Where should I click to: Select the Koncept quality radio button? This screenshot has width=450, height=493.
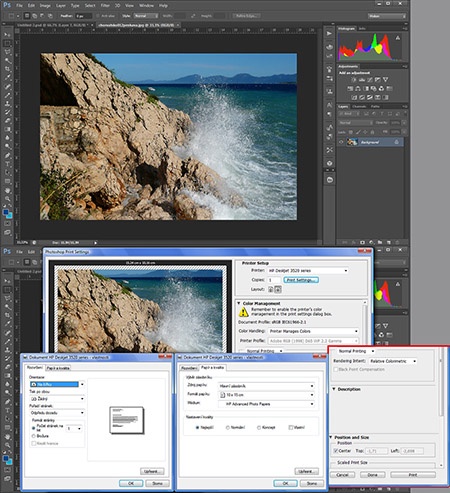pyautogui.click(x=259, y=427)
